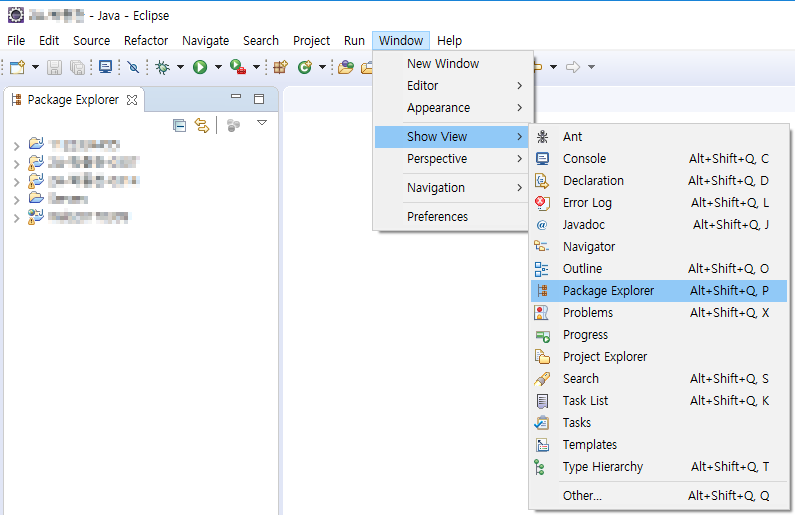Click the Save disk icon

54,67
